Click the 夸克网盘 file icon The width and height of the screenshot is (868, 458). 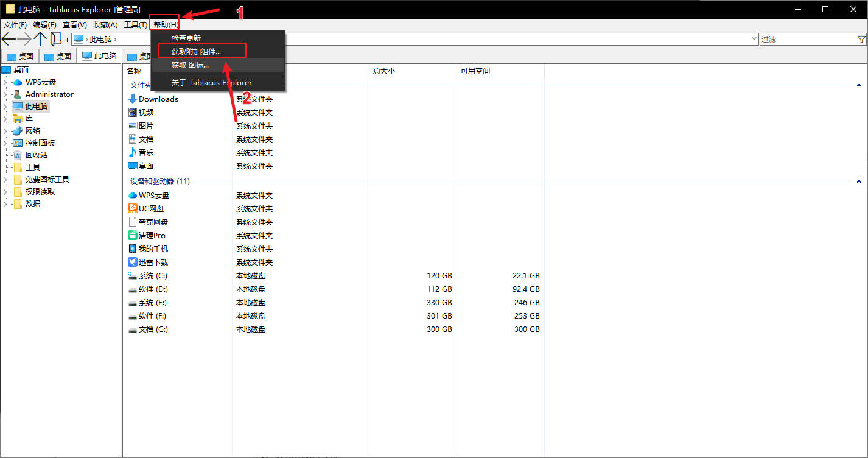[133, 222]
